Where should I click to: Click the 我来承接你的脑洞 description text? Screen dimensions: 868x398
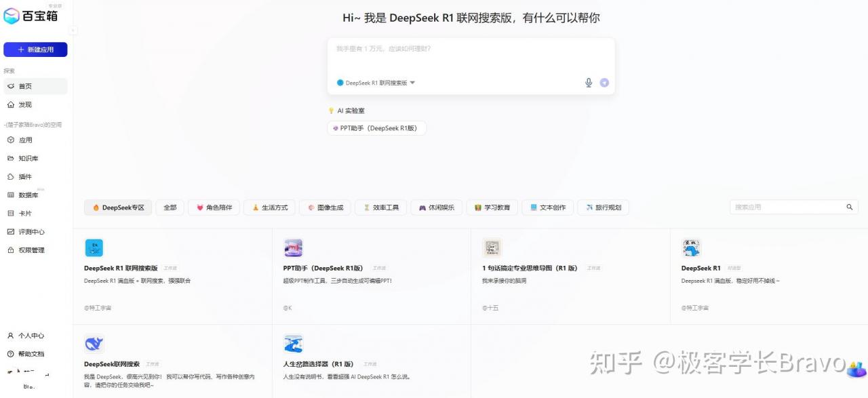coord(505,281)
